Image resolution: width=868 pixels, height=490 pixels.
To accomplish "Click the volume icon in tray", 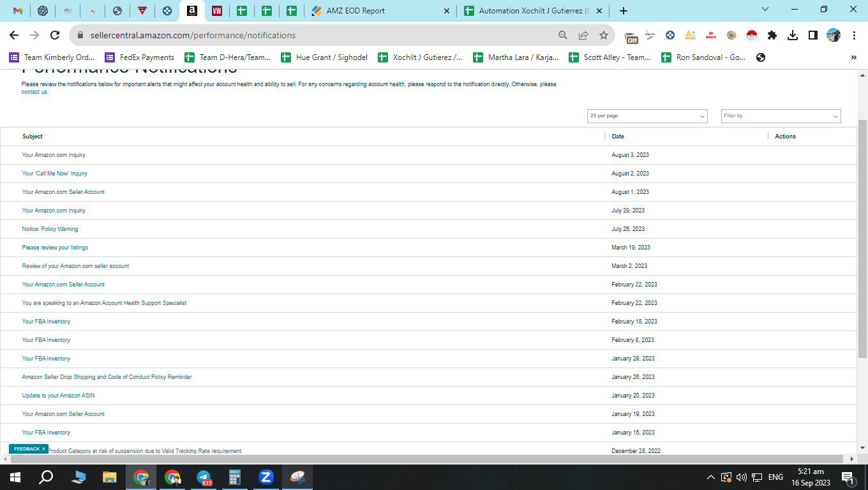I will 742,477.
